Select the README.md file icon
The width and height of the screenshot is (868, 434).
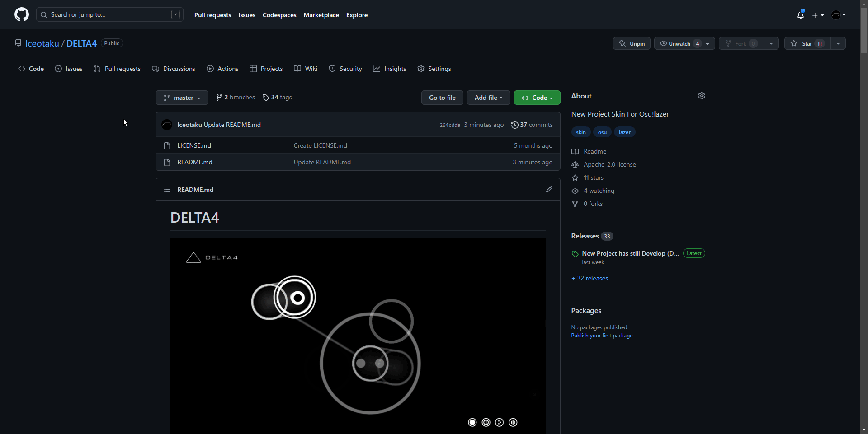(x=167, y=162)
